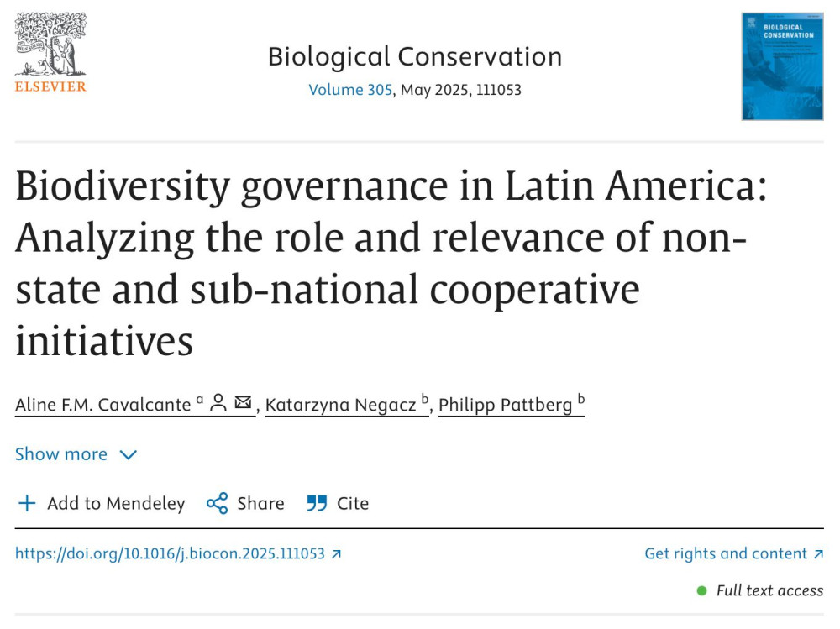840x629 pixels.
Task: Select author Philipp Pattberg
Action: click(x=507, y=404)
